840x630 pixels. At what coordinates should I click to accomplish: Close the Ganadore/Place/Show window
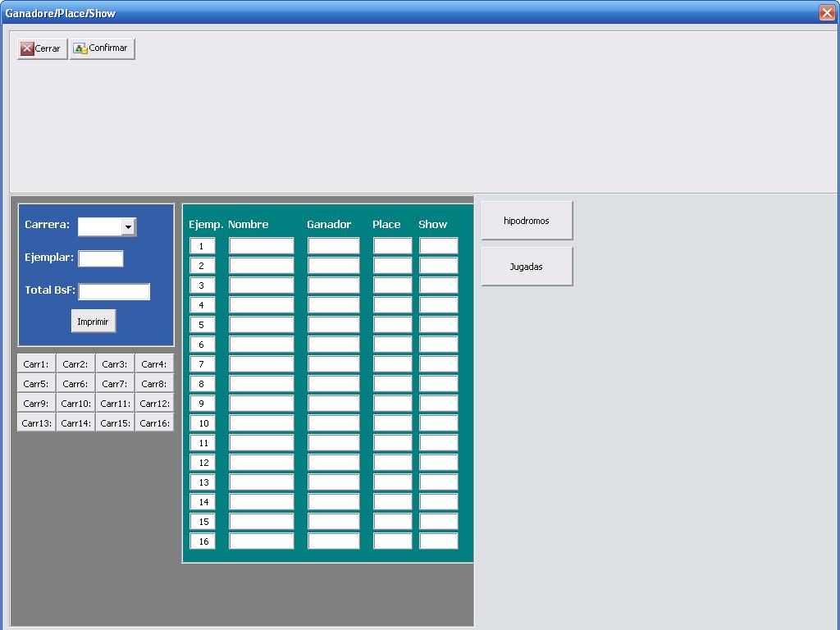(x=827, y=12)
